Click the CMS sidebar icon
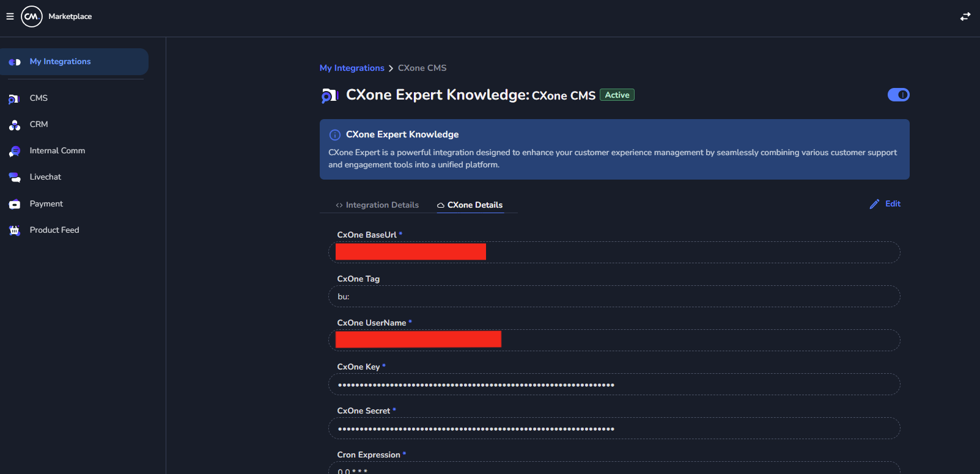980x474 pixels. tap(14, 98)
